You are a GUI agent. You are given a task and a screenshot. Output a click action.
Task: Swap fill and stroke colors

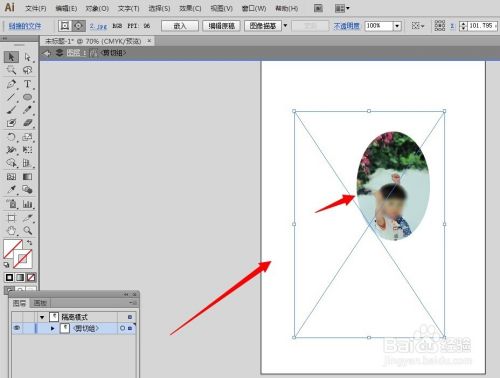[x=29, y=243]
